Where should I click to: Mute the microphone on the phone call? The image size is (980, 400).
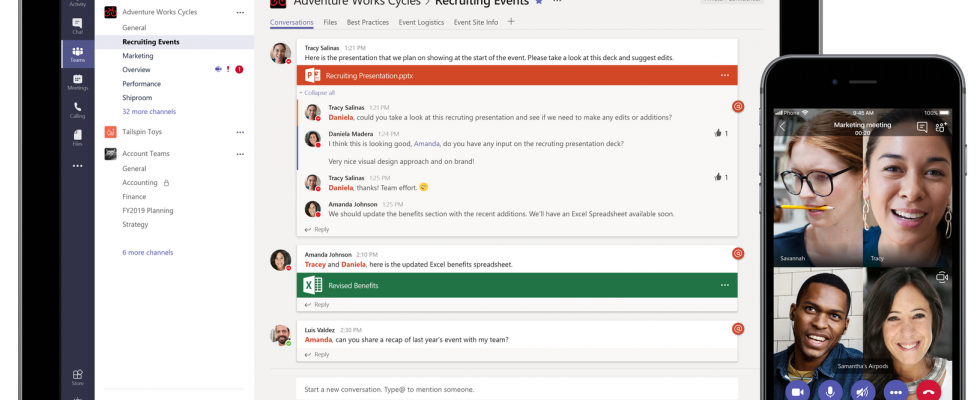pyautogui.click(x=830, y=391)
